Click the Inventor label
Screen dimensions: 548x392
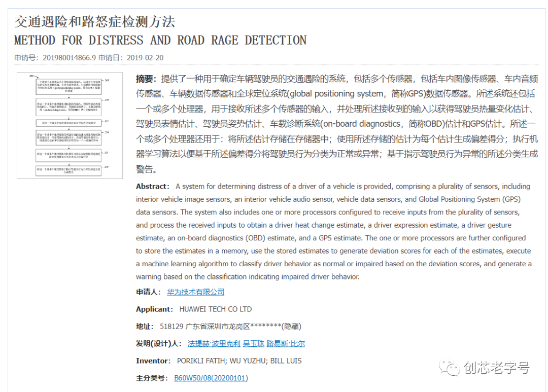(153, 361)
